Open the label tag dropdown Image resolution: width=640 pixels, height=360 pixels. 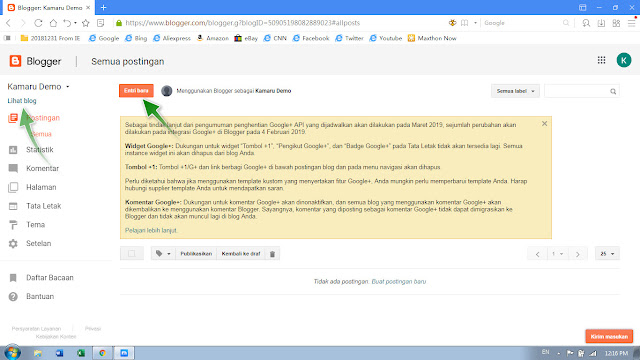click(162, 254)
